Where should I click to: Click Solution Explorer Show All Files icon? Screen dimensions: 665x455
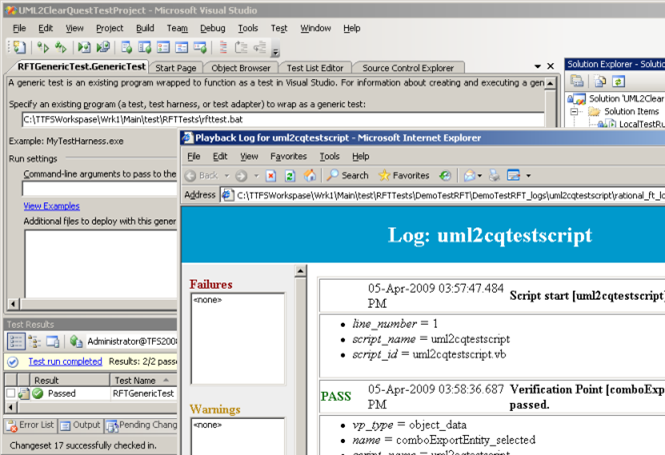(600, 81)
